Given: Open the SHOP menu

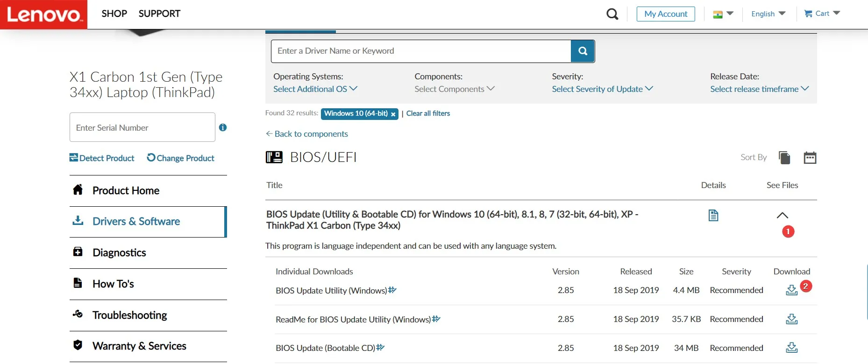Looking at the screenshot, I should pos(114,14).
